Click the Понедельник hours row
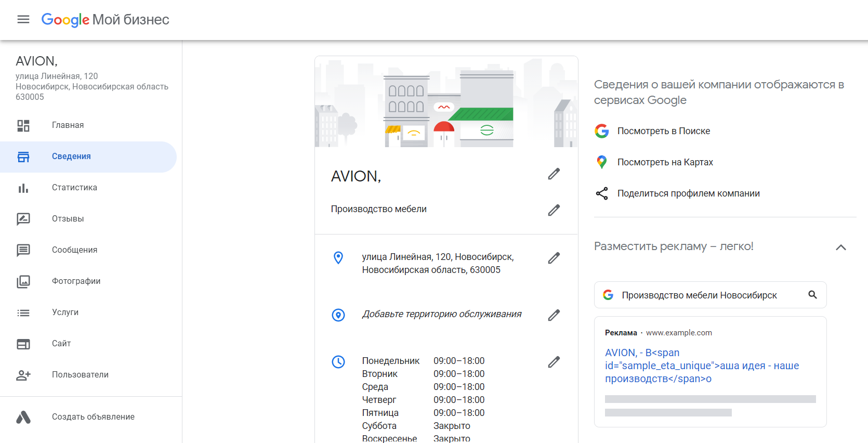This screenshot has height=443, width=868. pos(423,361)
